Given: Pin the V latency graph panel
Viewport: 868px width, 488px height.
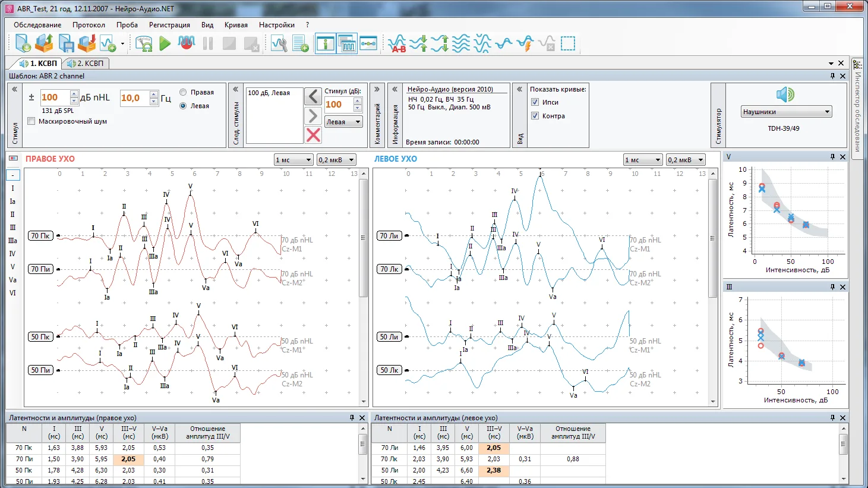Looking at the screenshot, I should pos(832,157).
